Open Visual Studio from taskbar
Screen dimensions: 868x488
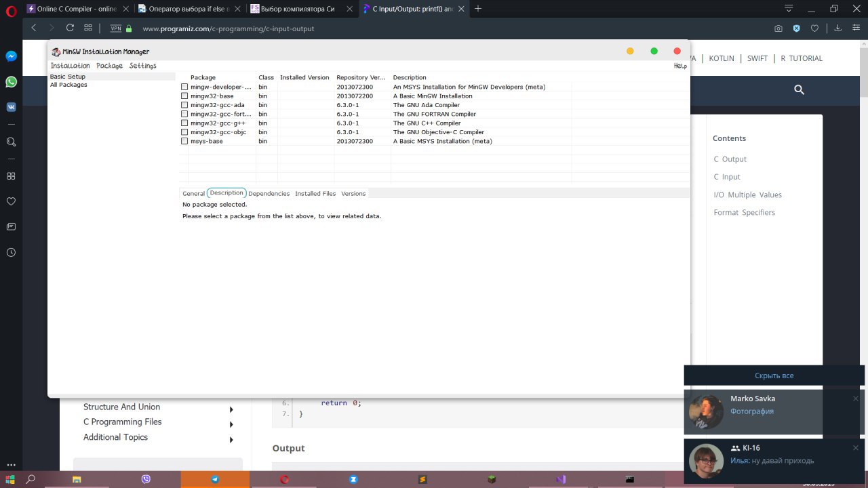point(561,479)
